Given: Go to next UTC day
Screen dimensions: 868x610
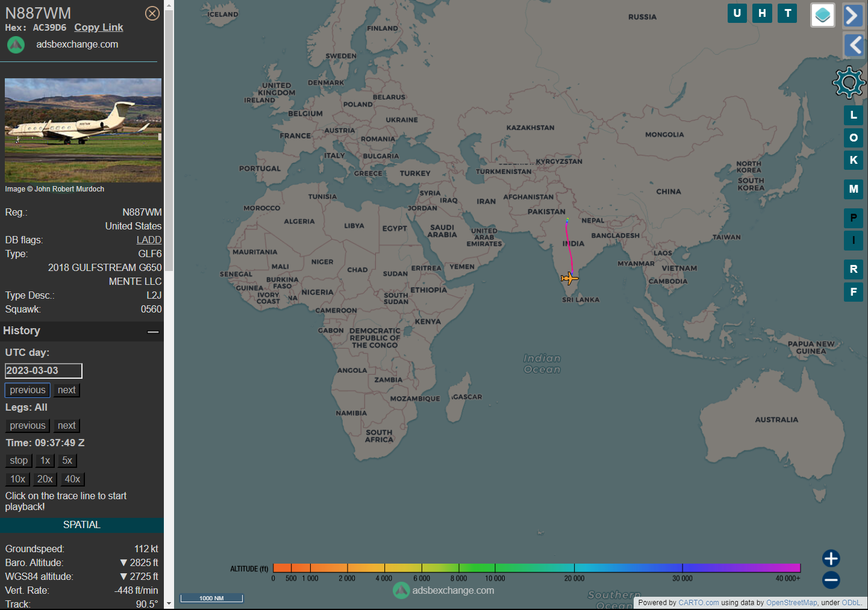Looking at the screenshot, I should point(67,390).
